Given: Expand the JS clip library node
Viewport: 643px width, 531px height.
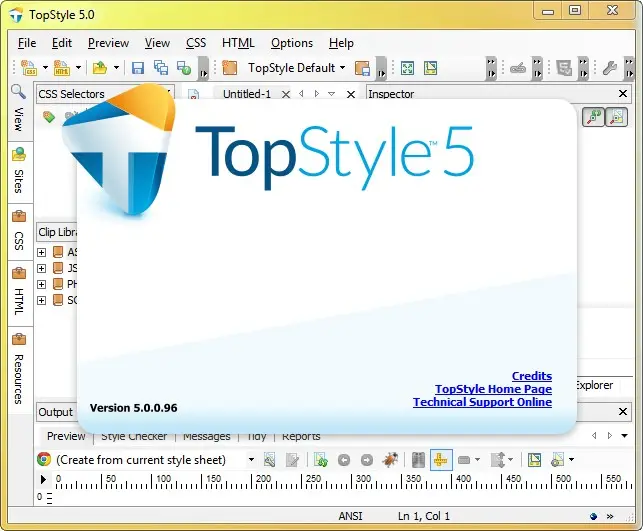Looking at the screenshot, I should click(41, 268).
